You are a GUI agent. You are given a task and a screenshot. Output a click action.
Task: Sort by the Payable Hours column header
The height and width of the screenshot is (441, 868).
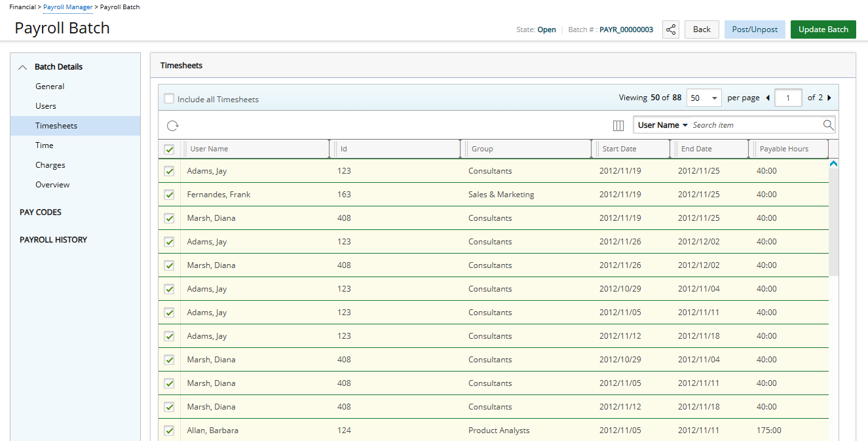[x=784, y=149]
